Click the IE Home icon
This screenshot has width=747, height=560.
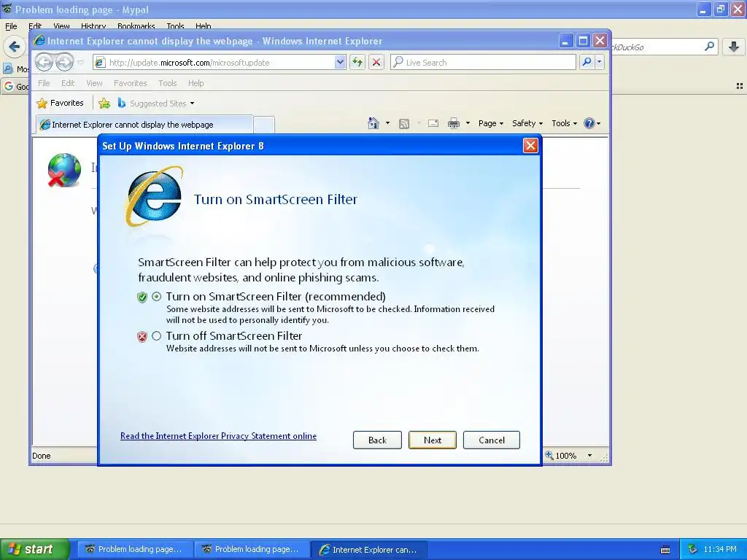point(373,123)
